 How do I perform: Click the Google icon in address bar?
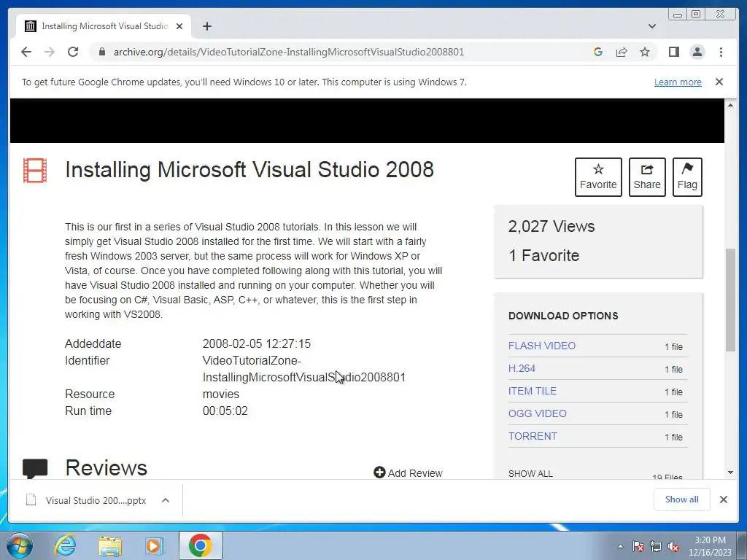[598, 52]
